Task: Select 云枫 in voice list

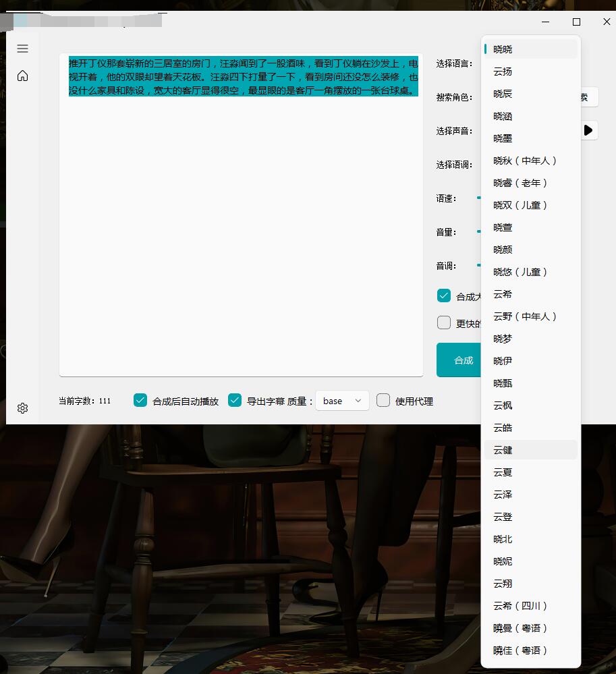Action: tap(531, 405)
